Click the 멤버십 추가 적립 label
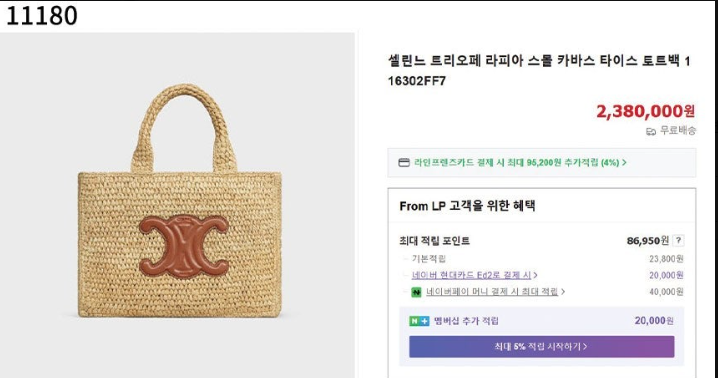Screen dimensions: 718x378 click(466, 321)
